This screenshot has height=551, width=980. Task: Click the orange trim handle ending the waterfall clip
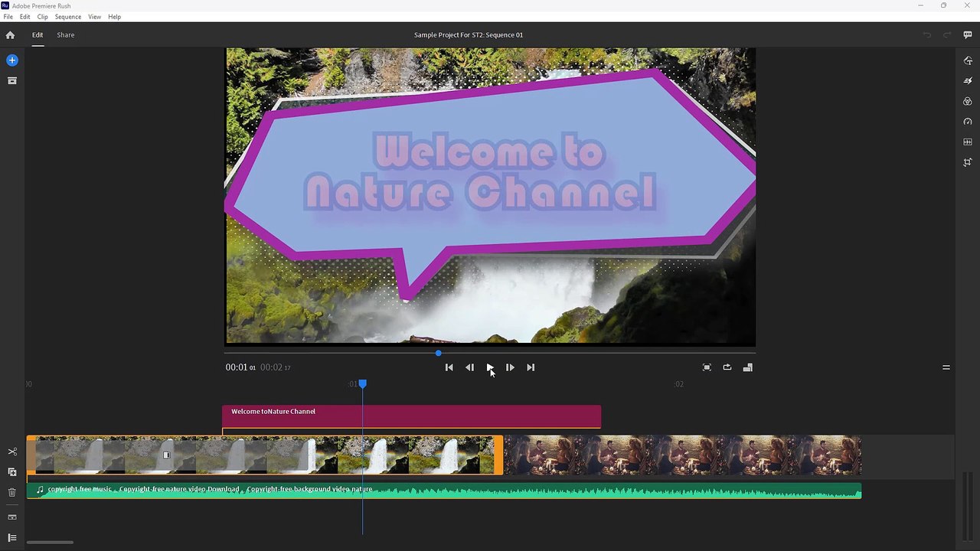[498, 455]
